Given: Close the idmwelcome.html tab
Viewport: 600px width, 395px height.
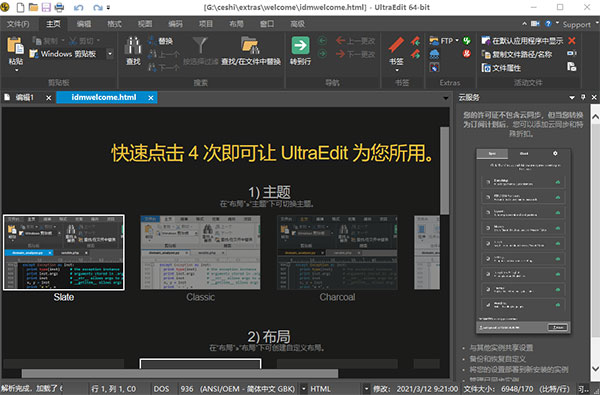Looking at the screenshot, I should 151,98.
